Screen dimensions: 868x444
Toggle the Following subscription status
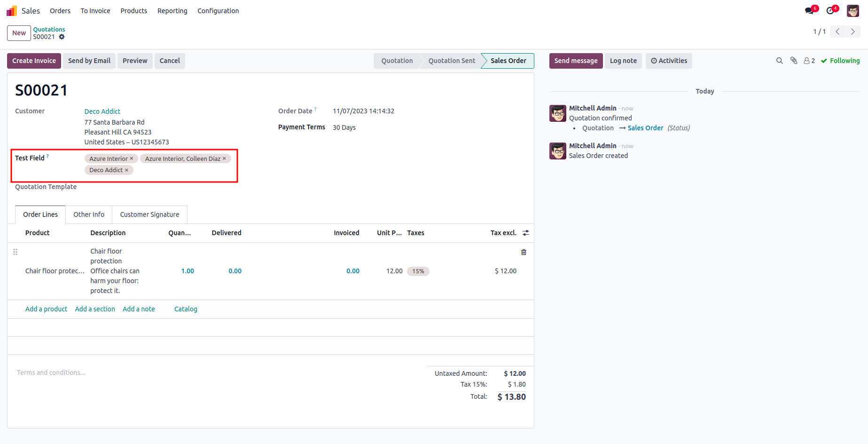840,61
